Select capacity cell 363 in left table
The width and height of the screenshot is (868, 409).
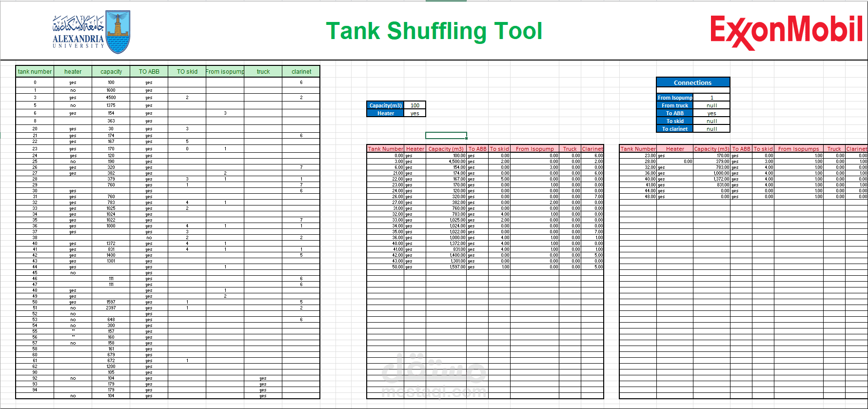(x=111, y=121)
